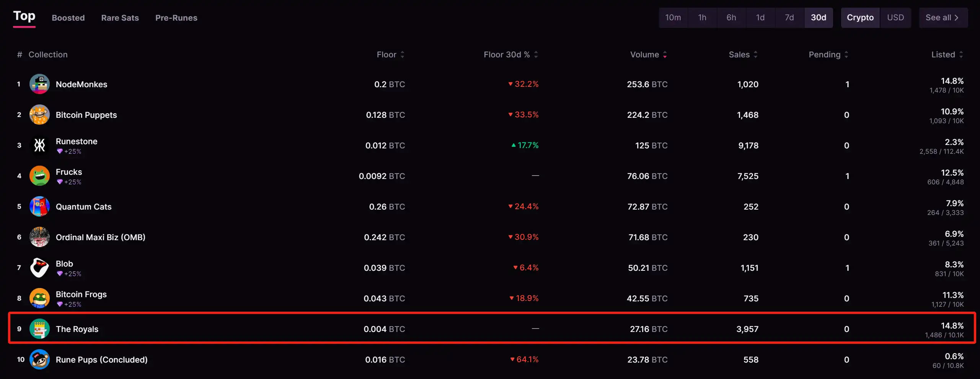Image resolution: width=980 pixels, height=379 pixels.
Task: Open the Rare Sats tab
Action: pos(120,18)
